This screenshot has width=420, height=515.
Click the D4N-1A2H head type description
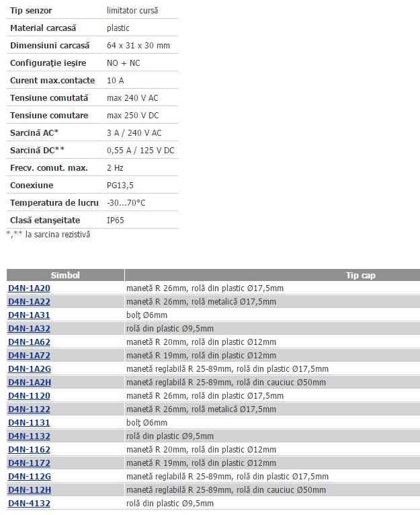coord(226,383)
